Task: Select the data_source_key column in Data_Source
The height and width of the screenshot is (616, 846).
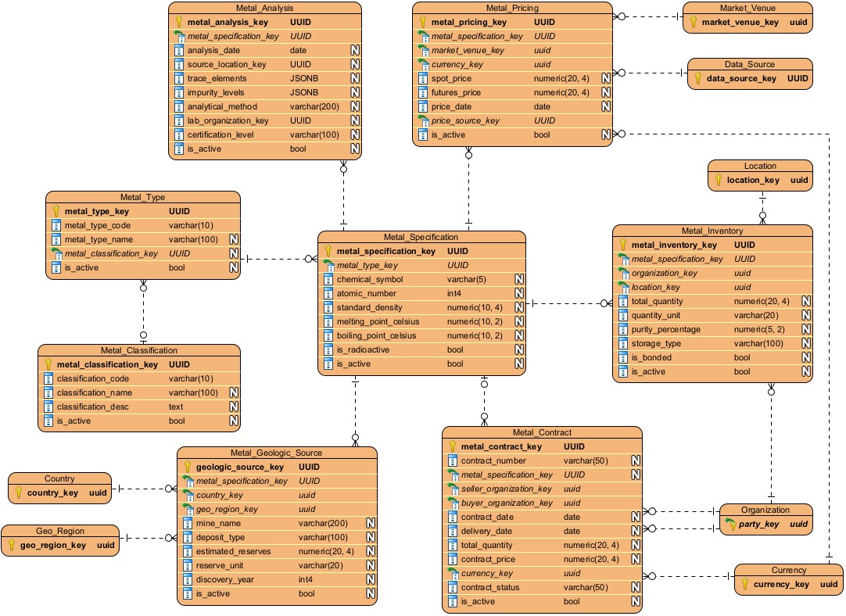Action: click(741, 78)
